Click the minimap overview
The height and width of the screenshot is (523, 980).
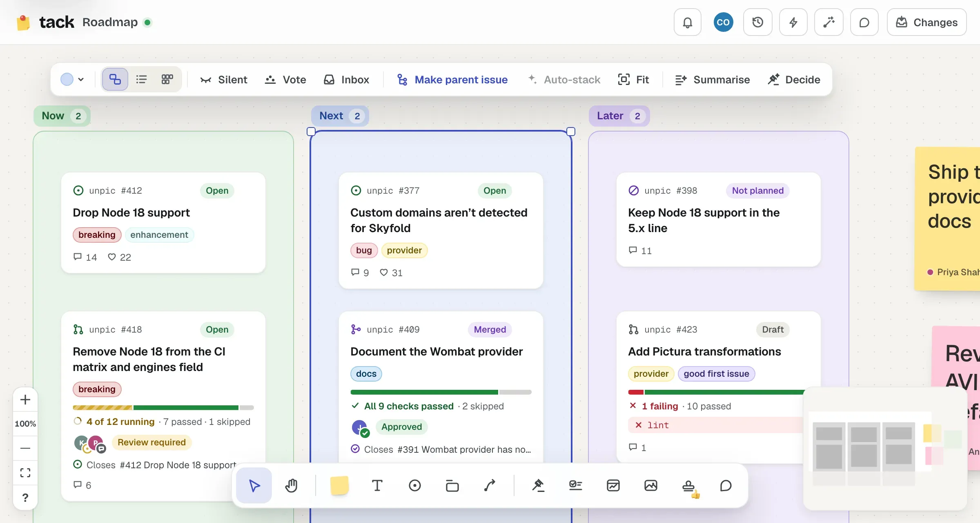pyautogui.click(x=885, y=449)
